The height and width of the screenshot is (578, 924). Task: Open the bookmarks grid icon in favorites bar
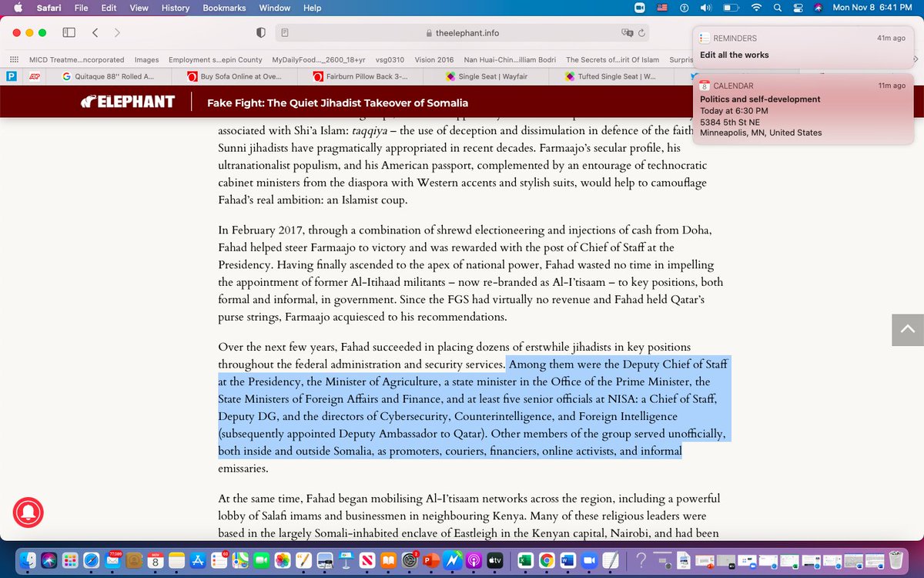tap(14, 59)
